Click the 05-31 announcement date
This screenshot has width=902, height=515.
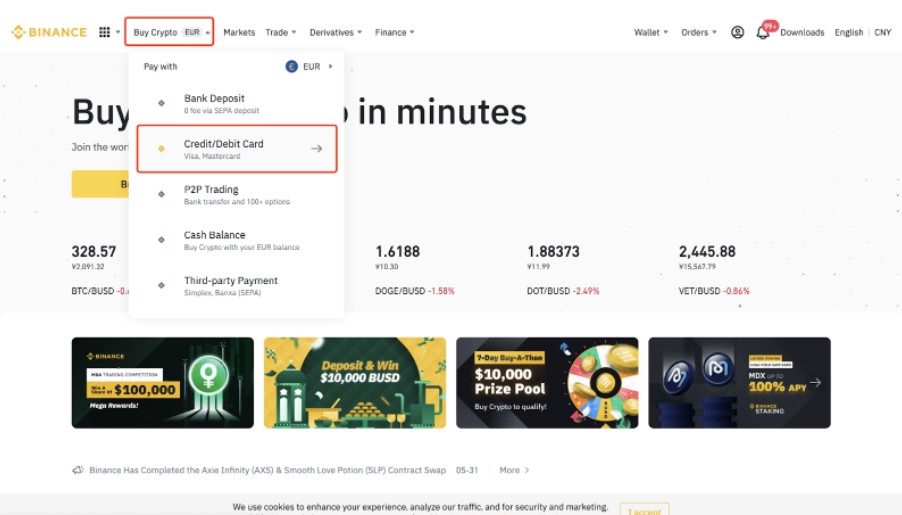(467, 470)
